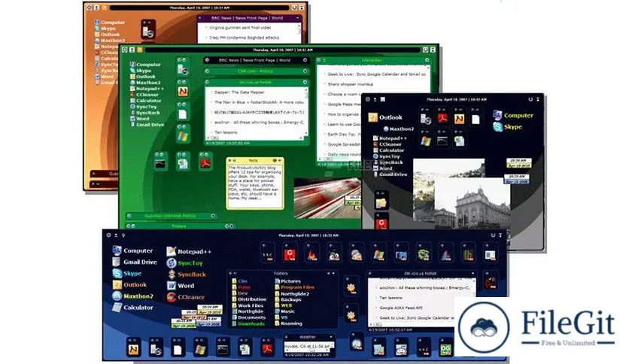Open the Music folder in the Folders panel

tap(285, 311)
